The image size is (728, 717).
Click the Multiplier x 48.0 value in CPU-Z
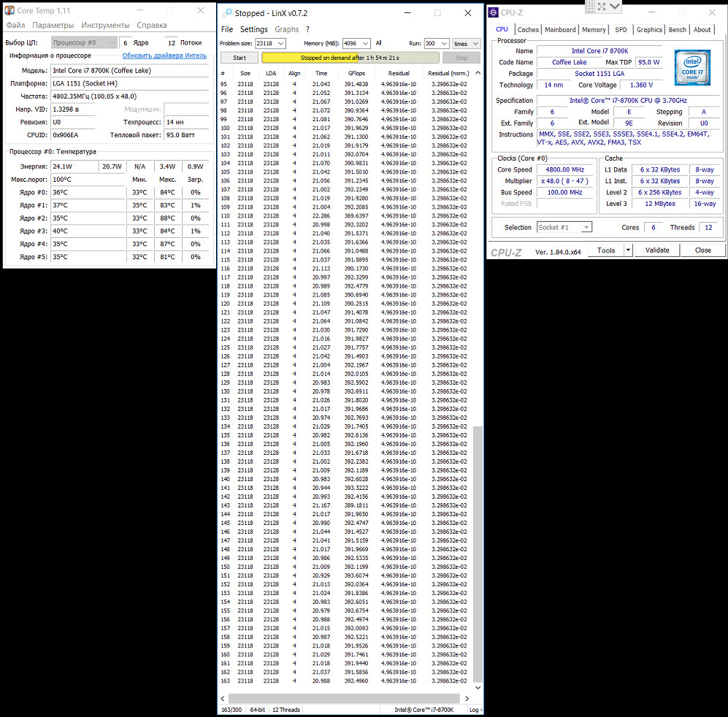click(564, 181)
